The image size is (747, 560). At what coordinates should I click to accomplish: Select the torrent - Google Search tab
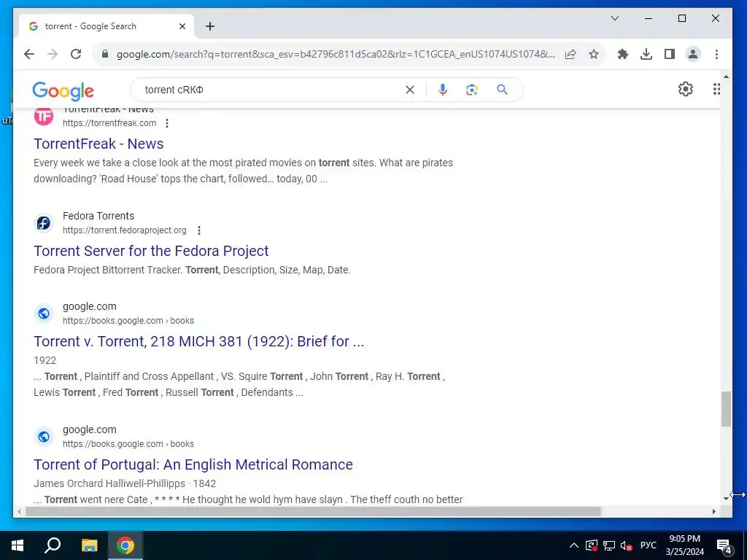[x=107, y=26]
